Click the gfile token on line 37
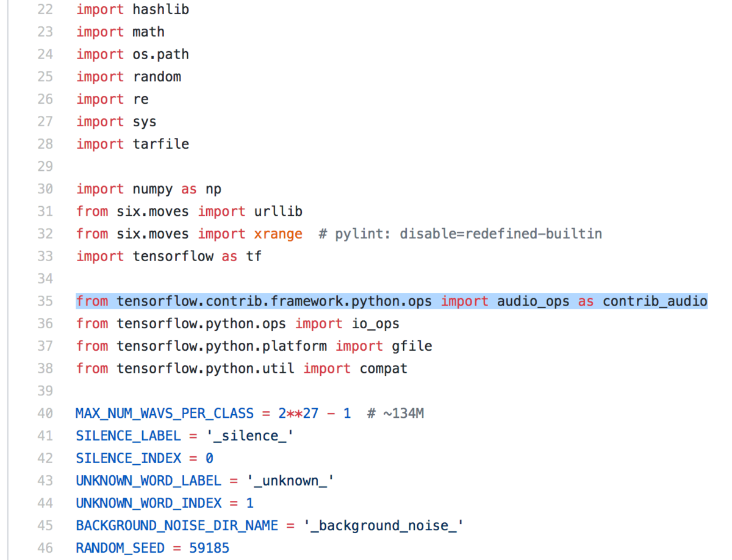Screen dimensions: 732x560 tap(412, 346)
